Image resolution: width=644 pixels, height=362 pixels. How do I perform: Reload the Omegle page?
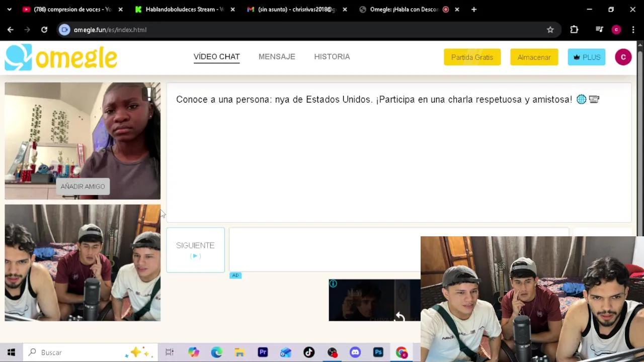pos(44,30)
